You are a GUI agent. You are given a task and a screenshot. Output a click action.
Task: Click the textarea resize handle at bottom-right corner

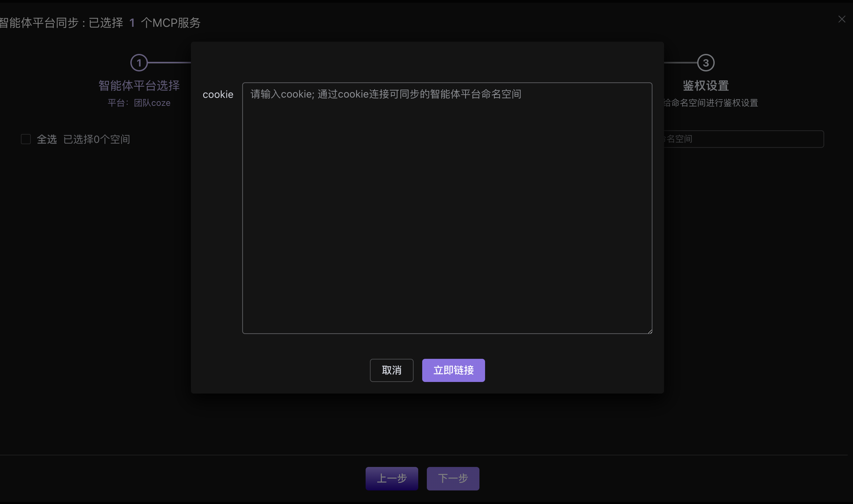(650, 331)
